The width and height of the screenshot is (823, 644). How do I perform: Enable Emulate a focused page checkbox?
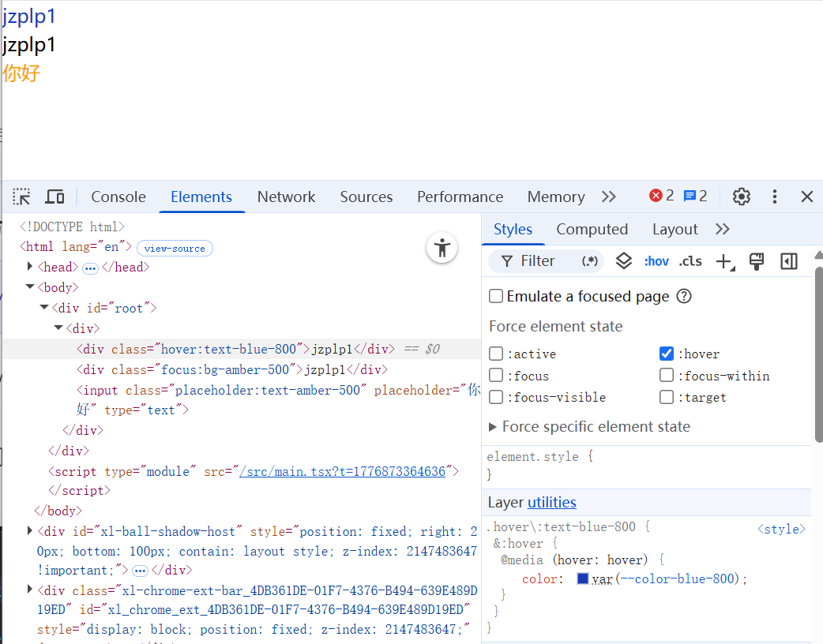496,296
